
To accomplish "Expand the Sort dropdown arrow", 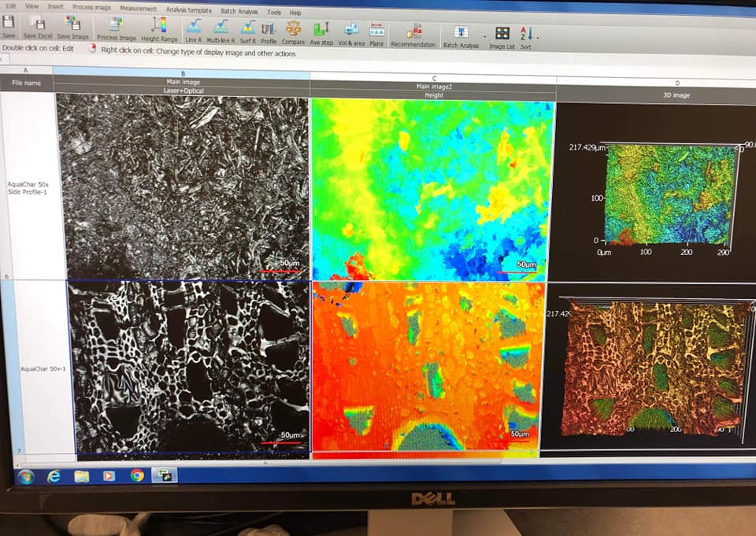I will (x=538, y=35).
